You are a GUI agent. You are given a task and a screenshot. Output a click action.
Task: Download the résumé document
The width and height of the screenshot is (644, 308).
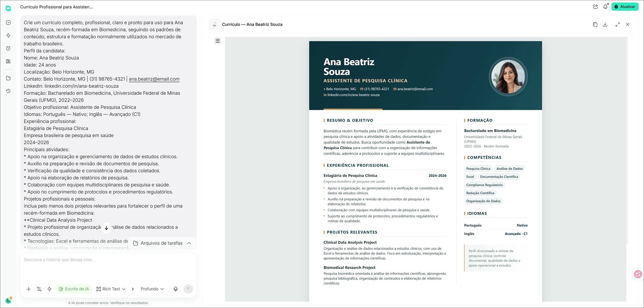(x=605, y=24)
